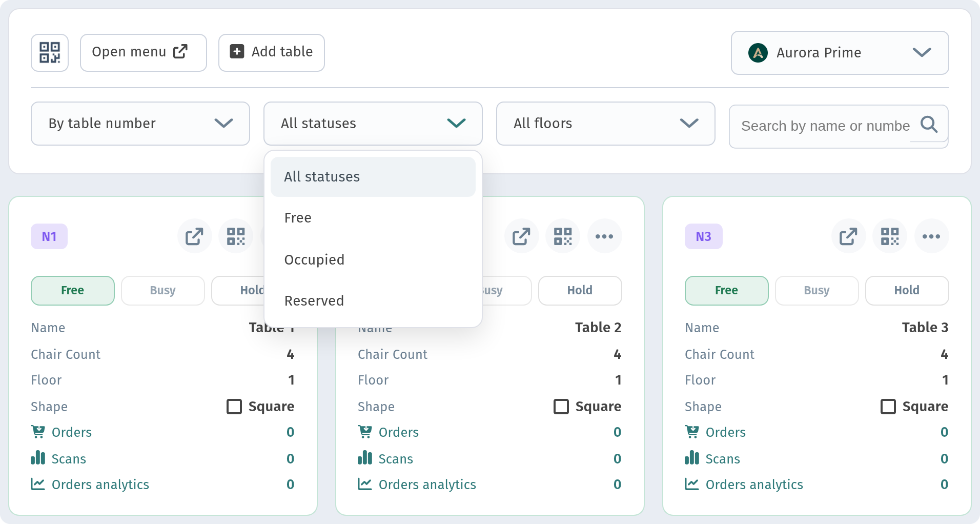The height and width of the screenshot is (524, 980).
Task: Expand the Aurora Prime venue selector
Action: (x=840, y=53)
